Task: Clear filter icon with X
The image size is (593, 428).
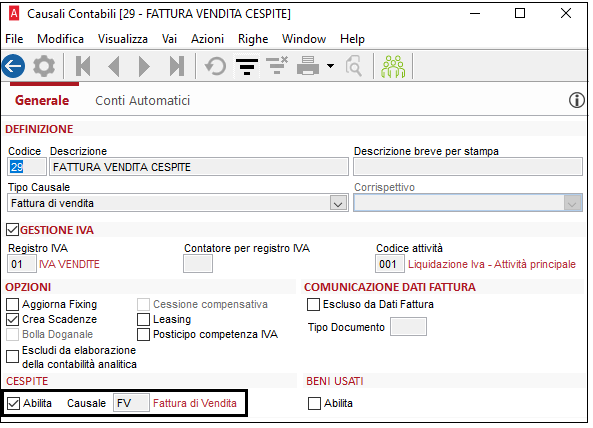Action: pos(277,65)
